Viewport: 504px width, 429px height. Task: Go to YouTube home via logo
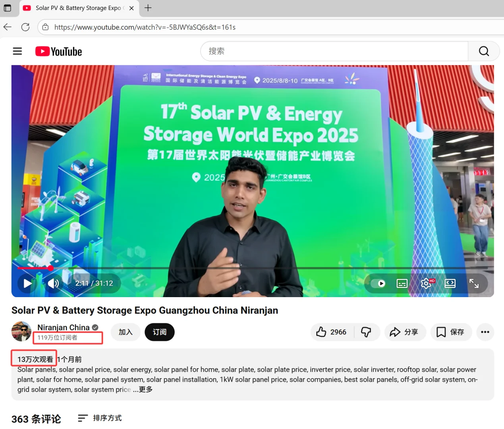pyautogui.click(x=59, y=51)
